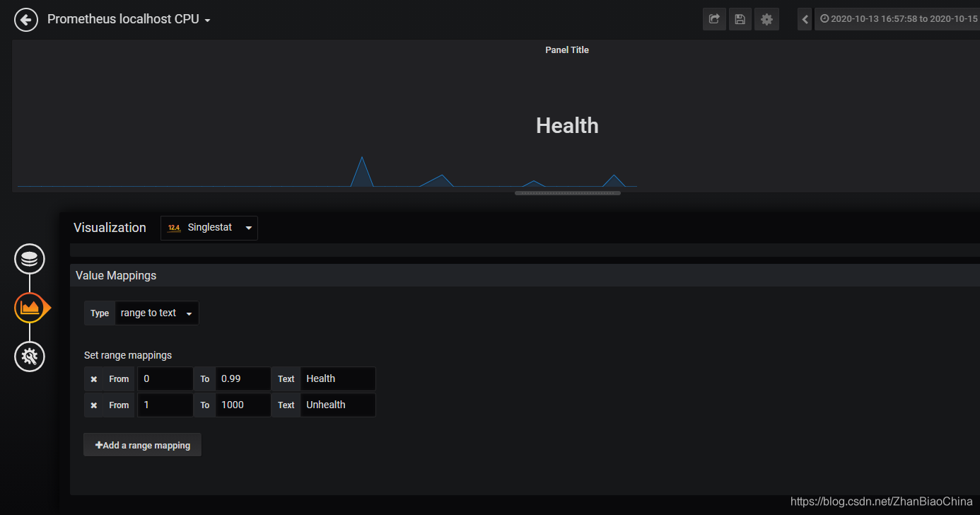Edit the From field containing 1
Screen dimensions: 980x515
point(165,405)
